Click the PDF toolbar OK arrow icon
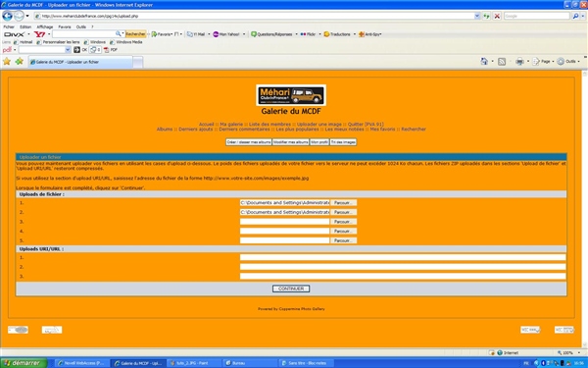The width and height of the screenshot is (588, 368). 76,50
